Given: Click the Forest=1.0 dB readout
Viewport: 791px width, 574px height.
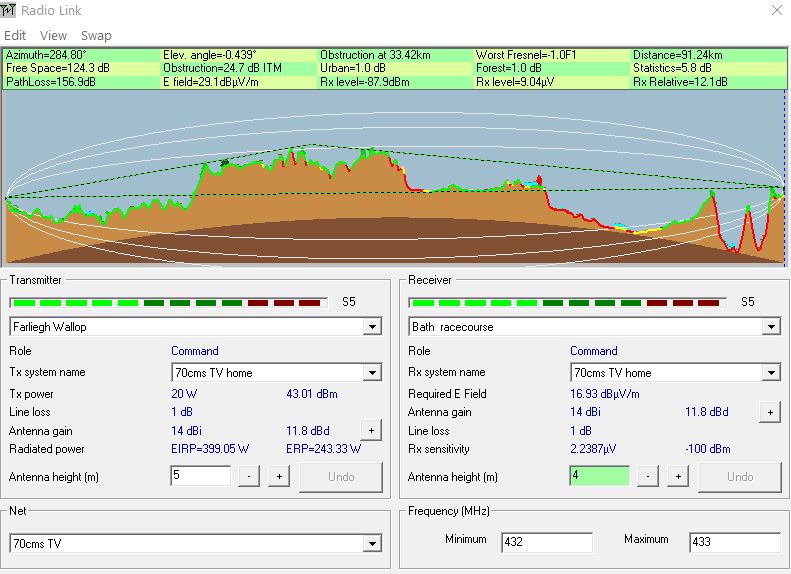Looking at the screenshot, I should click(x=508, y=68).
